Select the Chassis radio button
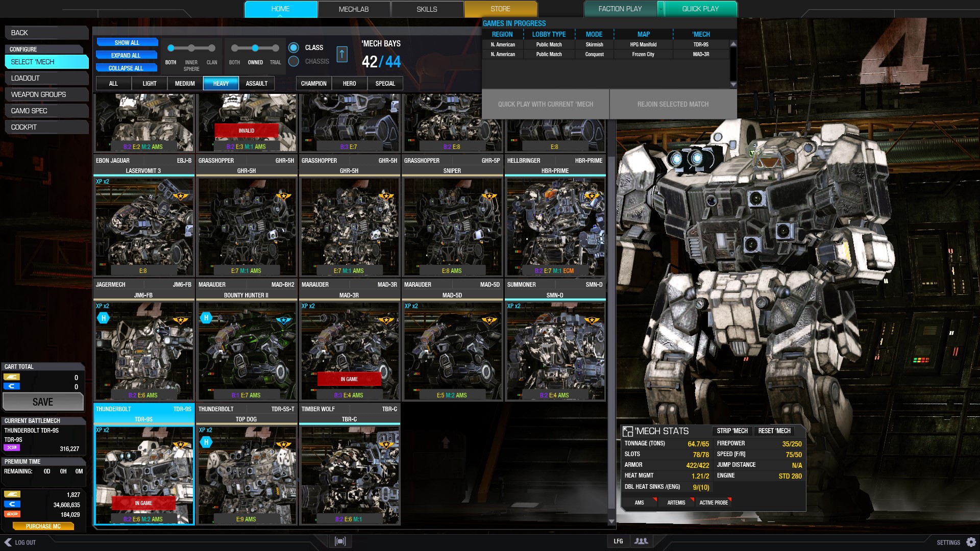This screenshot has height=551, width=980. click(293, 61)
